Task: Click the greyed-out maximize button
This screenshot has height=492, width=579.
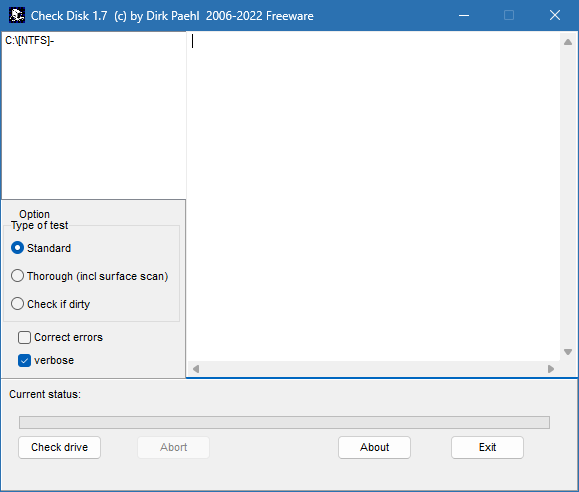Action: (x=509, y=16)
